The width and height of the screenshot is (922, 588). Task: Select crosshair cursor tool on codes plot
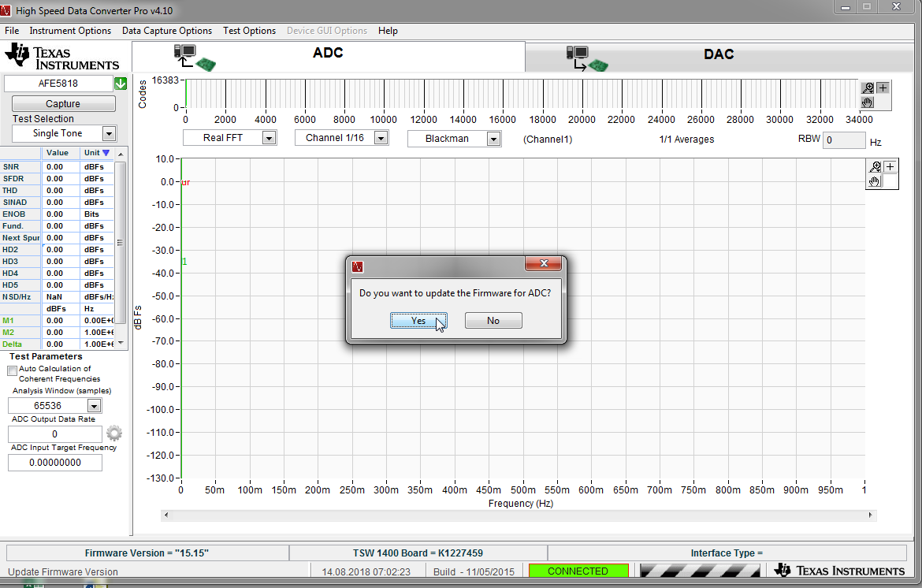point(883,87)
